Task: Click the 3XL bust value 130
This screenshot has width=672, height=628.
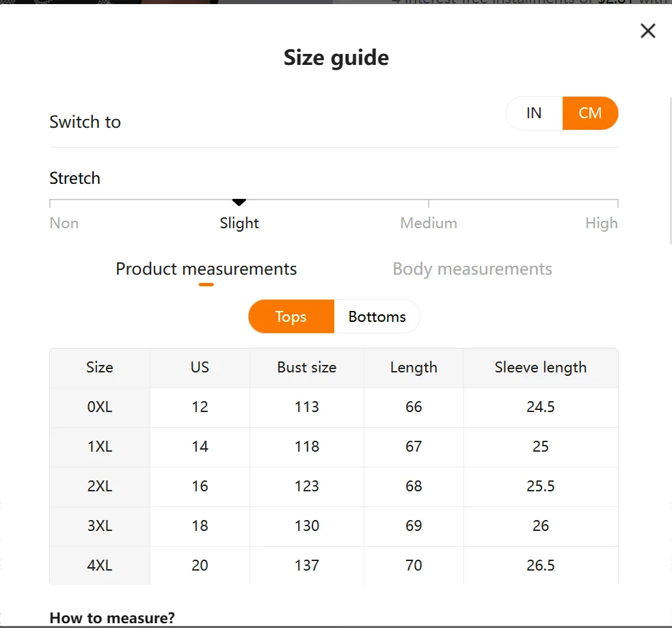Action: coord(307,526)
